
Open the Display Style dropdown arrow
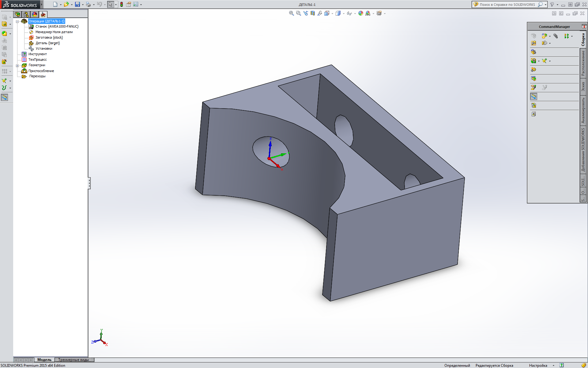coord(344,13)
